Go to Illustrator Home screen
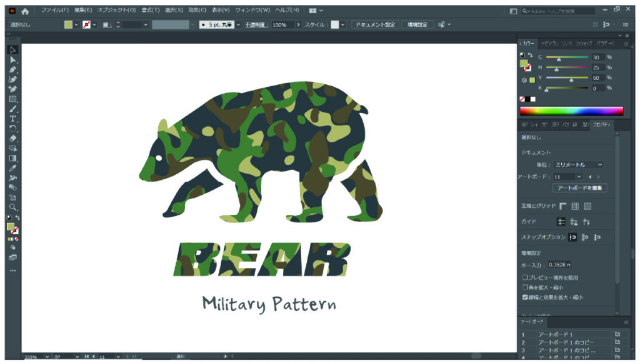Screen dimensions: 640x364 tap(25, 11)
